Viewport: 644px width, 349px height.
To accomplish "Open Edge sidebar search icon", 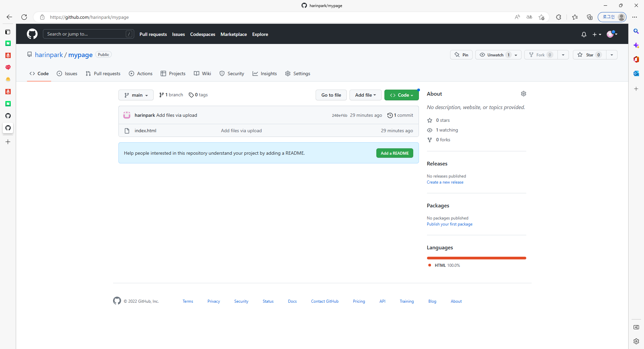I will 636,31.
